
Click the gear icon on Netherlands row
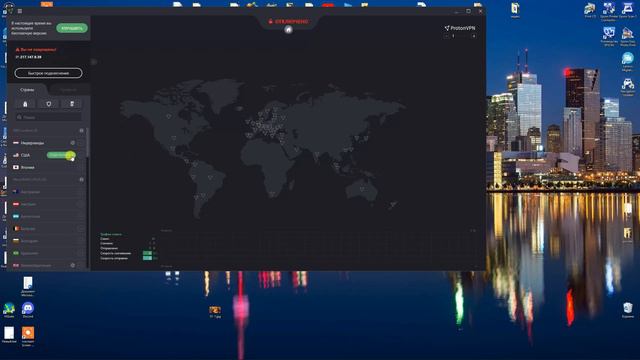[x=73, y=143]
